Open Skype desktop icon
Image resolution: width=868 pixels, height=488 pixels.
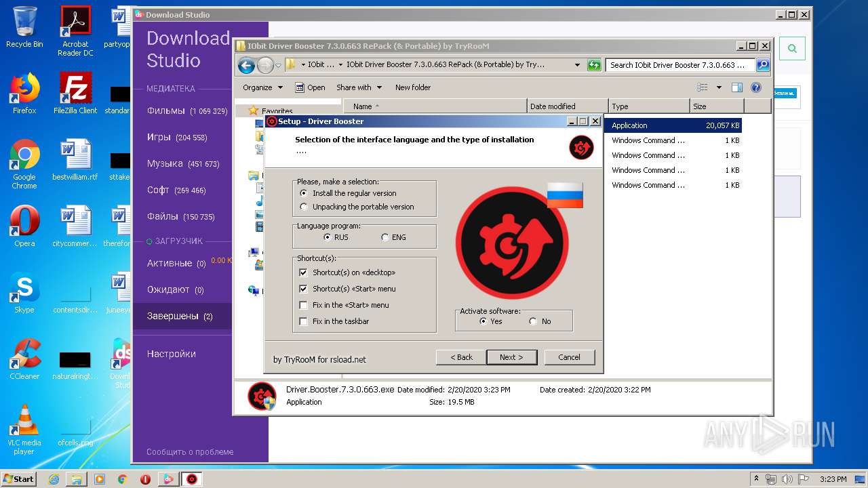click(x=24, y=293)
